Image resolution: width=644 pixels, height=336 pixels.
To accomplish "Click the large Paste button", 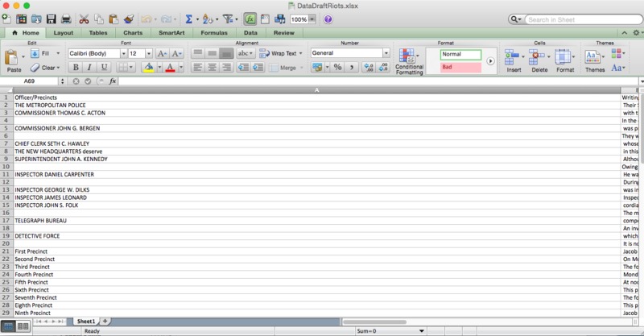I will (x=13, y=61).
